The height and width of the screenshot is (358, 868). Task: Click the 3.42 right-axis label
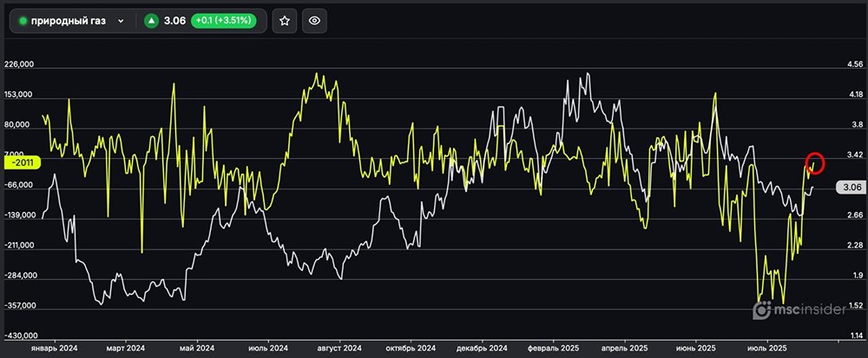855,155
